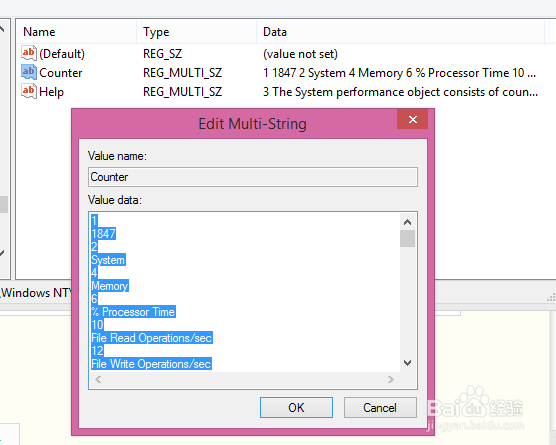Select the Counter value name in list
Screen dimensions: 556x445
point(61,73)
